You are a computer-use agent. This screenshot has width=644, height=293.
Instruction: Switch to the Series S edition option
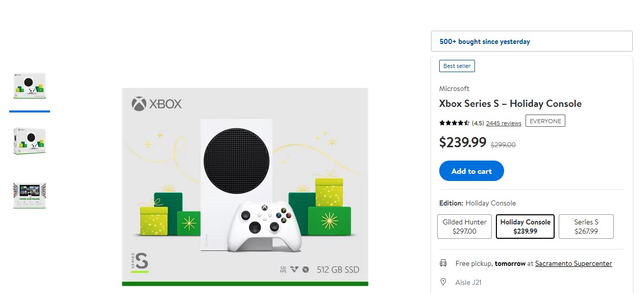point(586,227)
